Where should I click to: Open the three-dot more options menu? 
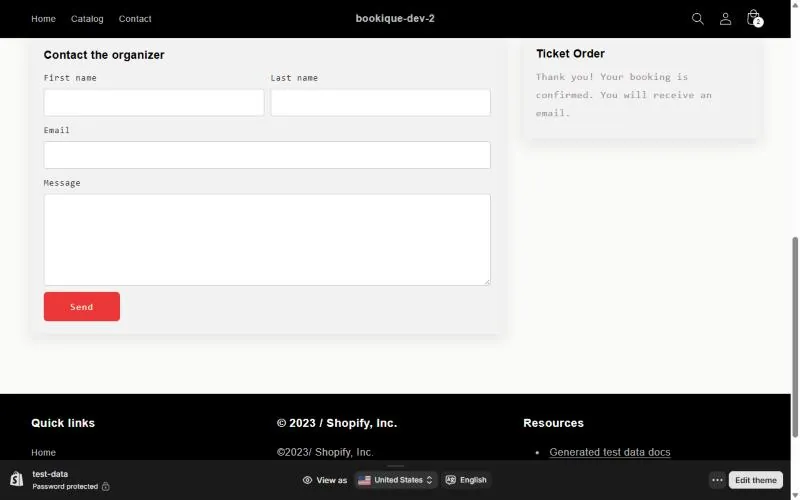717,480
